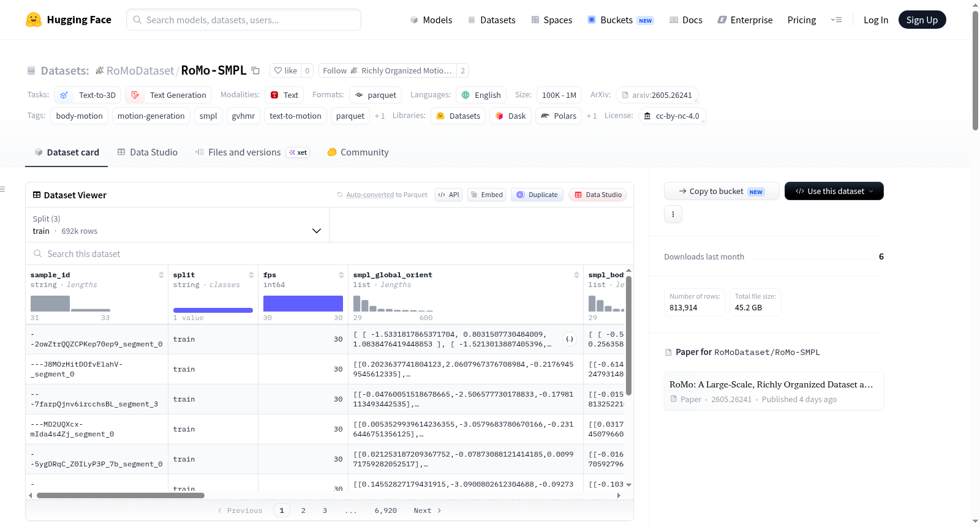Click the English language tag
The width and height of the screenshot is (980, 527).
coord(481,95)
